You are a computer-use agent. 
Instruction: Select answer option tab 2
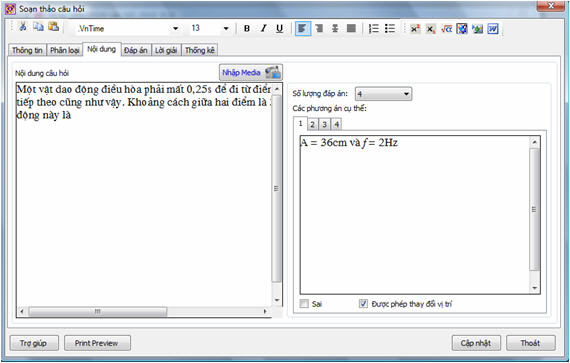click(x=312, y=125)
